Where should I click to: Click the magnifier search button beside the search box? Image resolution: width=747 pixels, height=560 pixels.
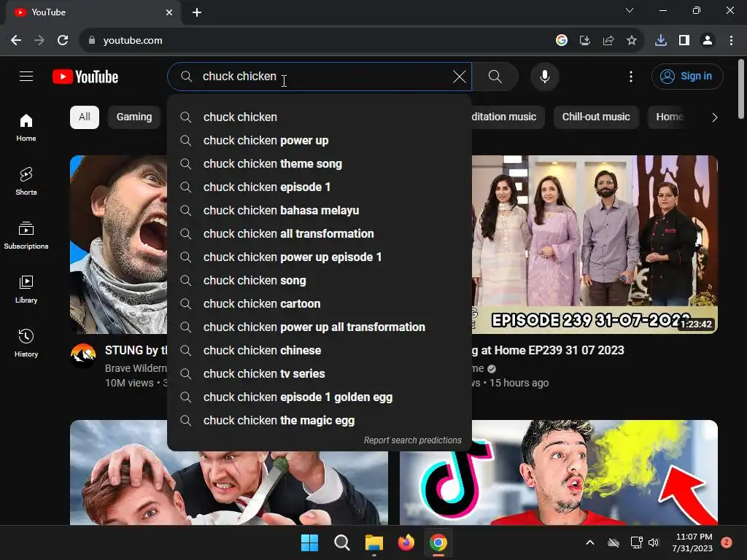click(495, 76)
